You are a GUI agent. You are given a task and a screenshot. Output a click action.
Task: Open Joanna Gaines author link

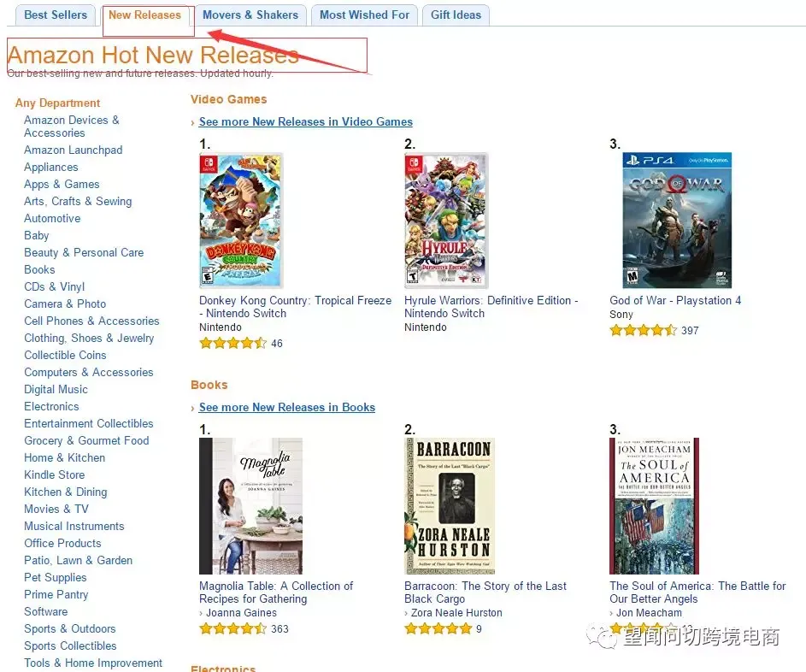[x=241, y=613]
